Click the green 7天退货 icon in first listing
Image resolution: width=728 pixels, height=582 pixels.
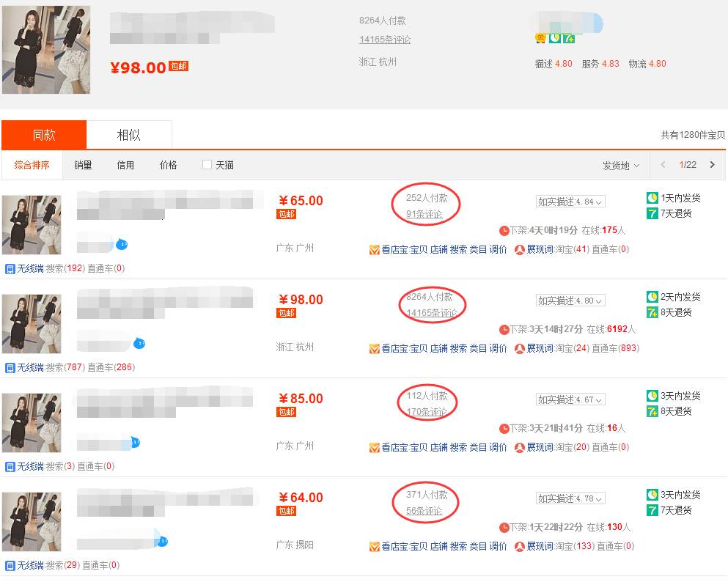652,213
